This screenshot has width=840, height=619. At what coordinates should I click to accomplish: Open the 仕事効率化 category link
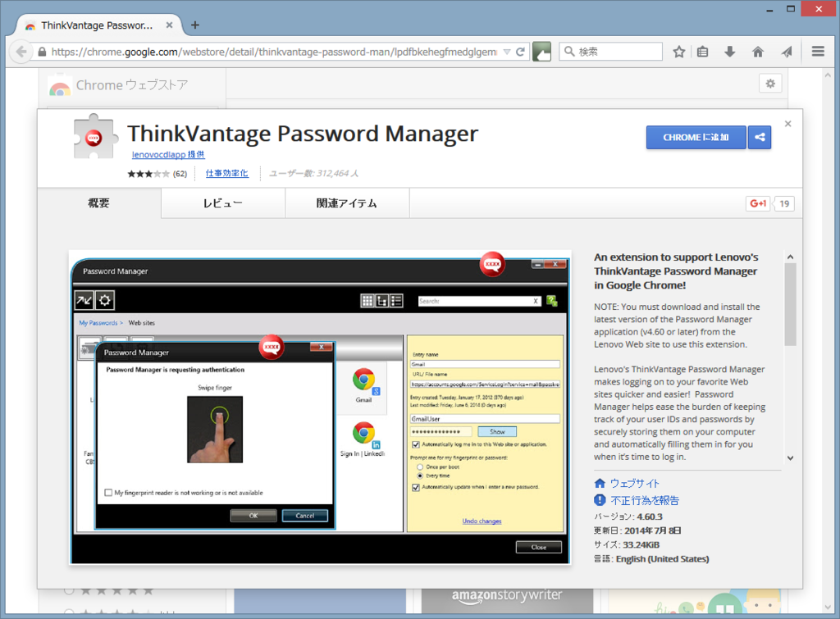click(x=226, y=174)
